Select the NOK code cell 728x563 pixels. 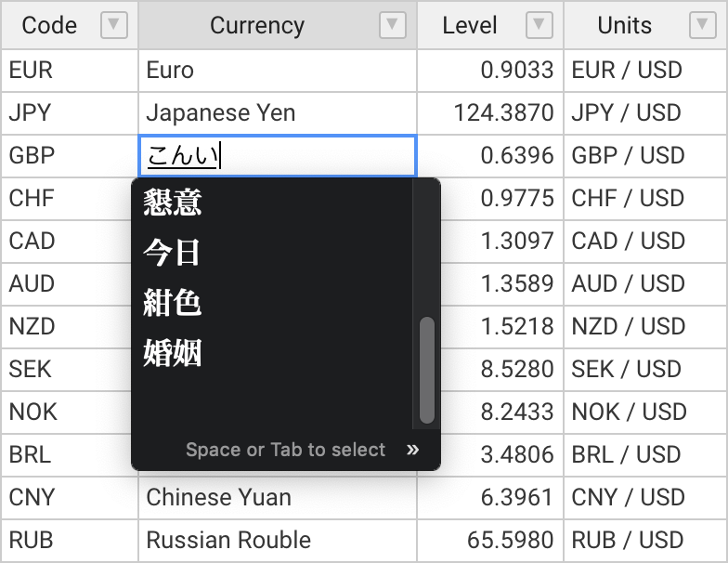coord(70,412)
